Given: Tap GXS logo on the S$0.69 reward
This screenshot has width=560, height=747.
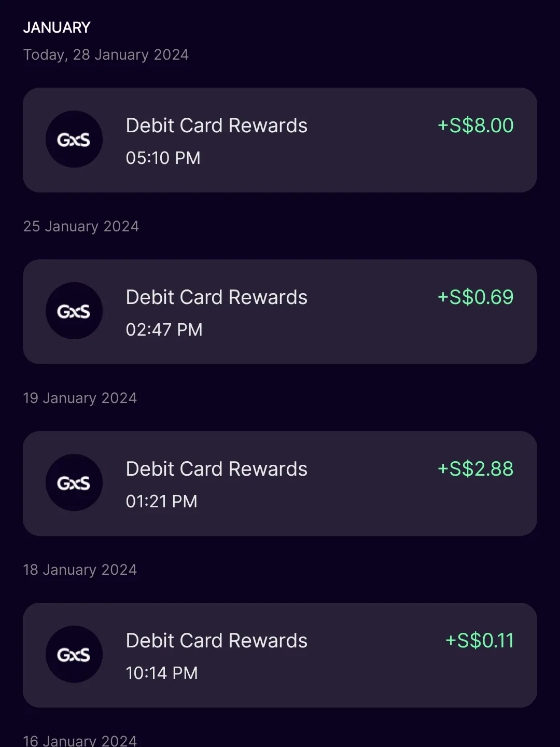Looking at the screenshot, I should (74, 311).
